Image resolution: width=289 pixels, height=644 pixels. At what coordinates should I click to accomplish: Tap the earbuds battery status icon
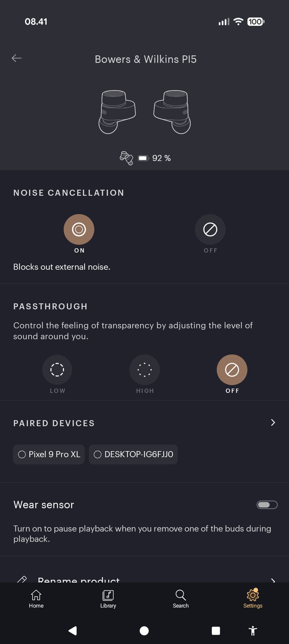coord(143,158)
